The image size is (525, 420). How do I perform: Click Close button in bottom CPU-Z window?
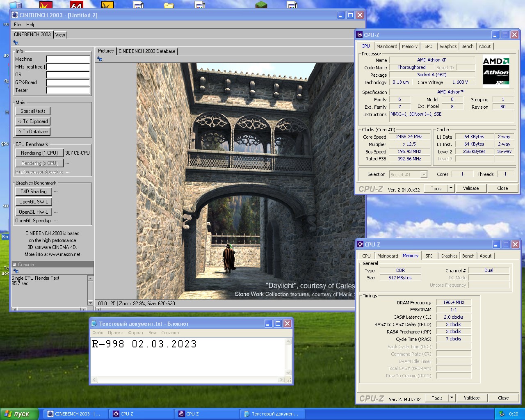coord(503,398)
